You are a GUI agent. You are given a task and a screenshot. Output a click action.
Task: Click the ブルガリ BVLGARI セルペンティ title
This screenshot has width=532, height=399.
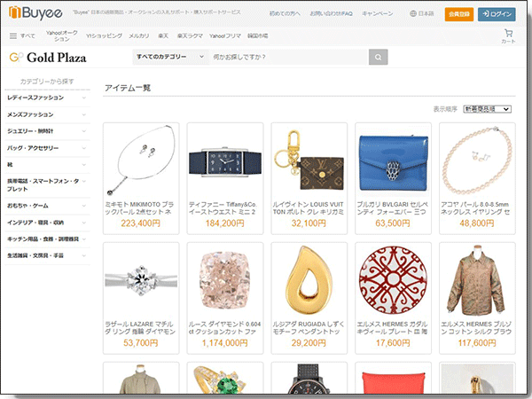tap(393, 208)
